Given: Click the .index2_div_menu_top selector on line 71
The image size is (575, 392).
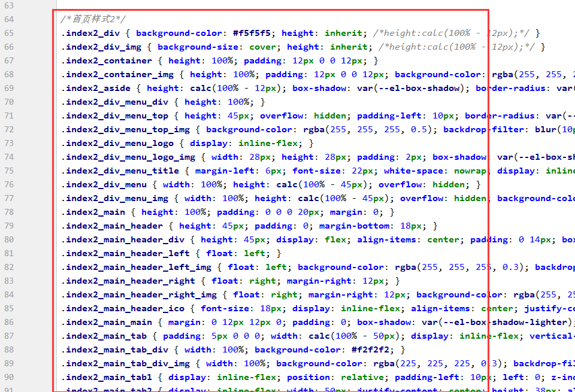Looking at the screenshot, I should pos(114,116).
